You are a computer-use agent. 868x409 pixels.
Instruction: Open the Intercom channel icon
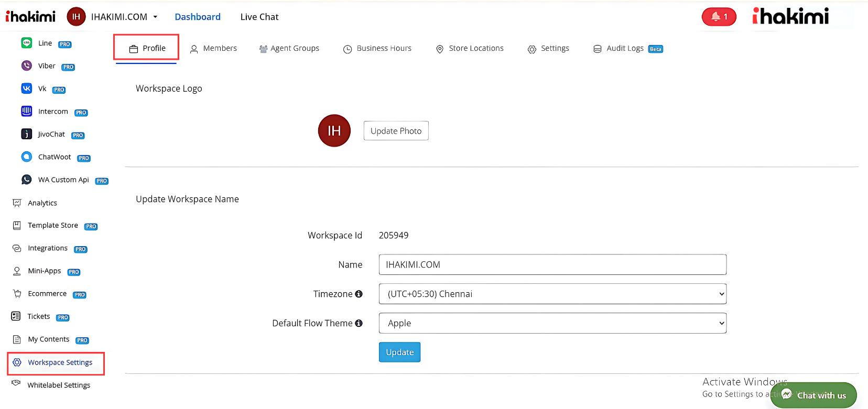click(x=26, y=111)
